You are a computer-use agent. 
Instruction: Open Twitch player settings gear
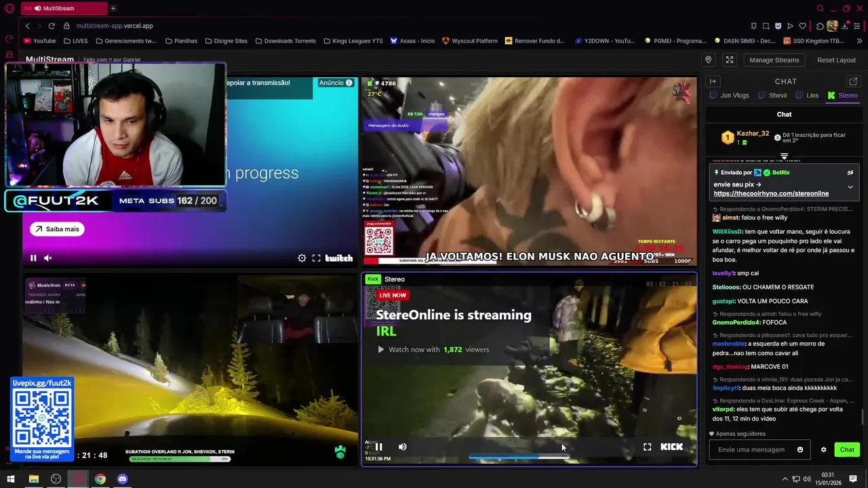pyautogui.click(x=302, y=258)
